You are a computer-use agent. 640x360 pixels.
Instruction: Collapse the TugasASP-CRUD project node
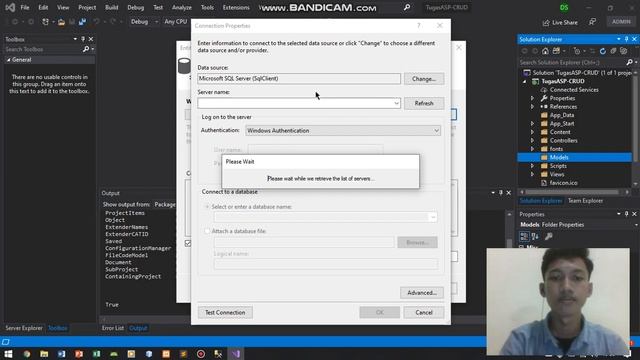525,81
